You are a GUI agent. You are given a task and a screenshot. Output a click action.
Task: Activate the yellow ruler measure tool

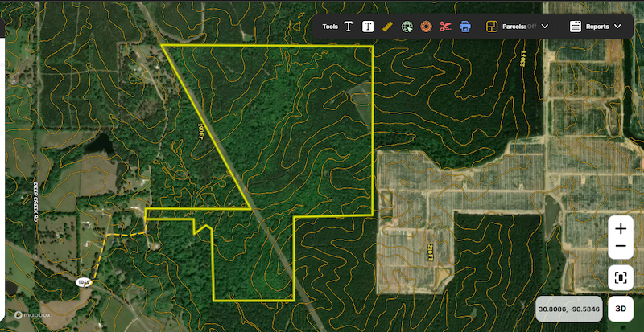(387, 27)
